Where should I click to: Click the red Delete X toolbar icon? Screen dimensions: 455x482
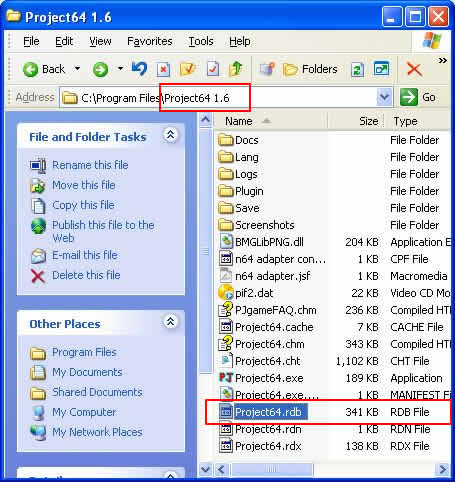tap(414, 69)
